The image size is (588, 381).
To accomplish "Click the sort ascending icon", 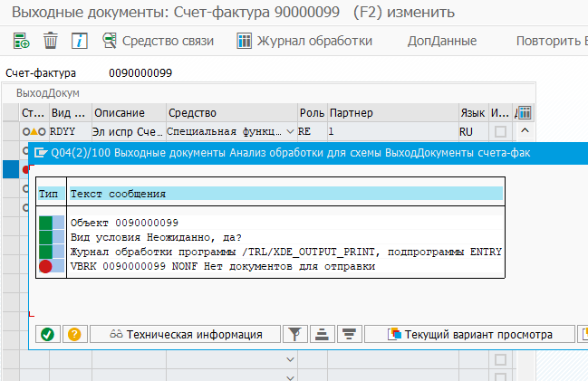I will pos(321,334).
